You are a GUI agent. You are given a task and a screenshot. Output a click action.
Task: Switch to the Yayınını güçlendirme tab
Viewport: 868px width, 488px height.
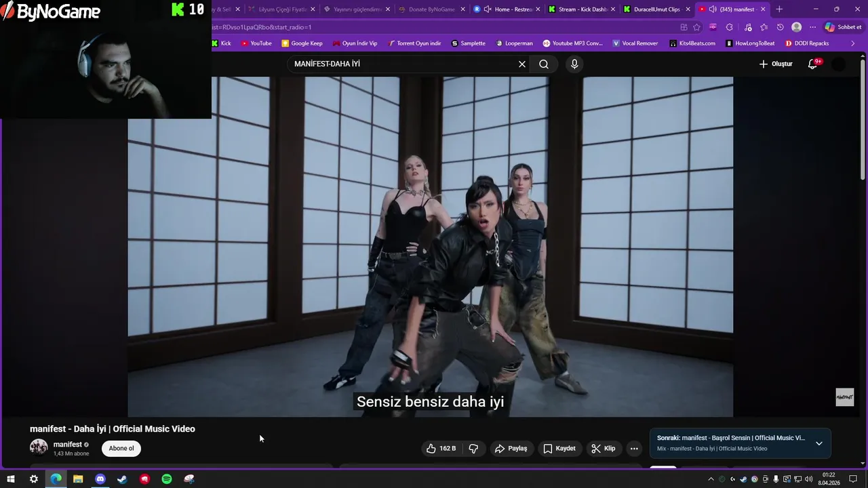[358, 9]
